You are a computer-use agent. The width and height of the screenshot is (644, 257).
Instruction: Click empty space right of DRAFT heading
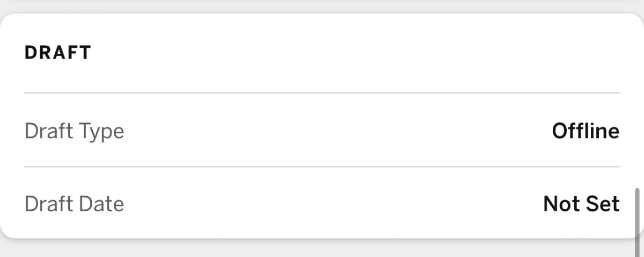tap(349, 53)
